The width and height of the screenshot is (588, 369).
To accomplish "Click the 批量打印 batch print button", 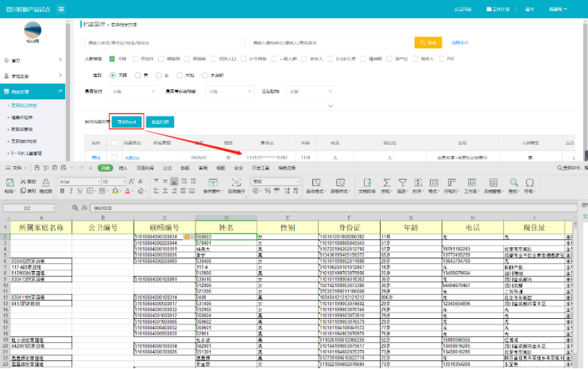I will [159, 122].
